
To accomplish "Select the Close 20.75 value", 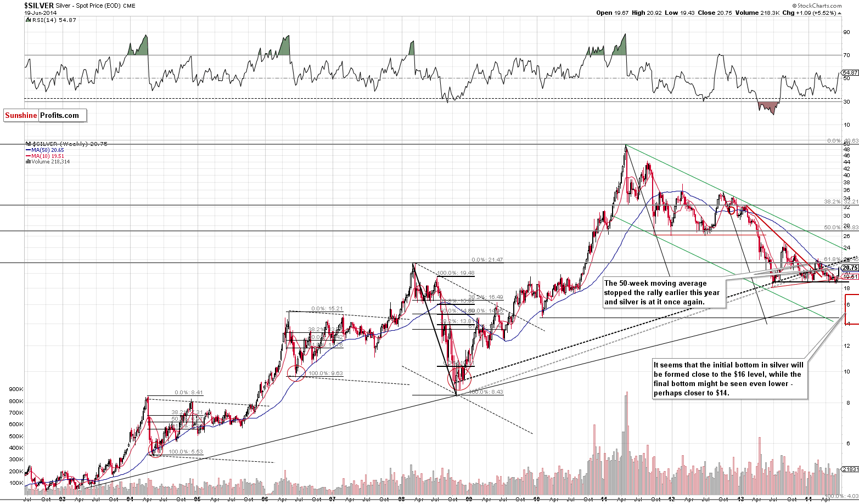I will (x=715, y=13).
